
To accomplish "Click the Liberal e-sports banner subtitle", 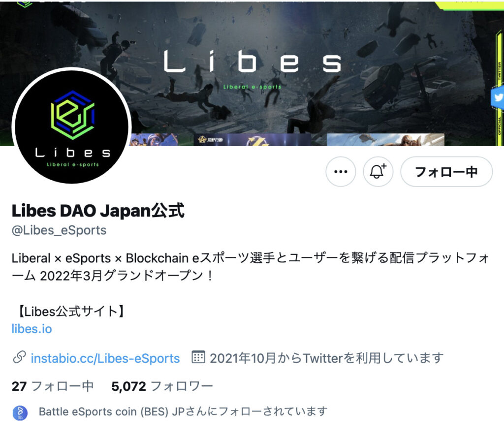I will 252,87.
